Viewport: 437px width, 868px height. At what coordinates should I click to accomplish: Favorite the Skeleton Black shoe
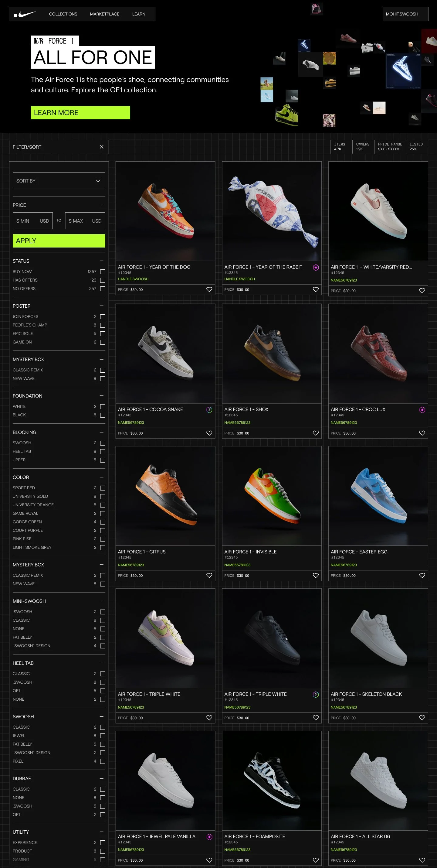click(x=422, y=718)
